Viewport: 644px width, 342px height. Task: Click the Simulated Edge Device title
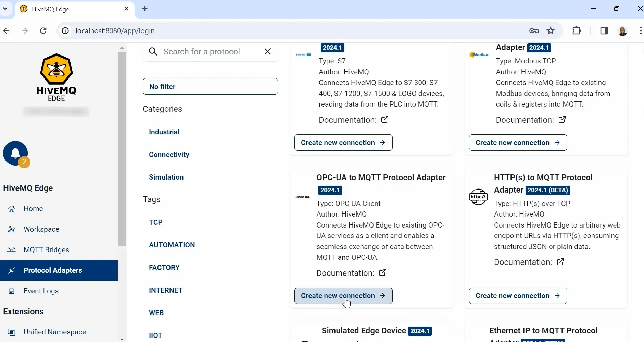[x=364, y=331]
